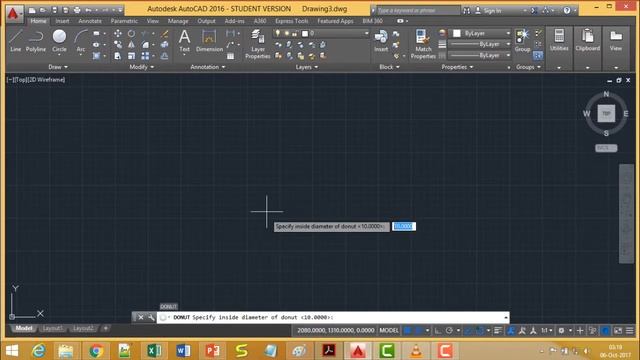Click the Rectangle tool in Draw panel
The image size is (640, 360).
pos(96,33)
